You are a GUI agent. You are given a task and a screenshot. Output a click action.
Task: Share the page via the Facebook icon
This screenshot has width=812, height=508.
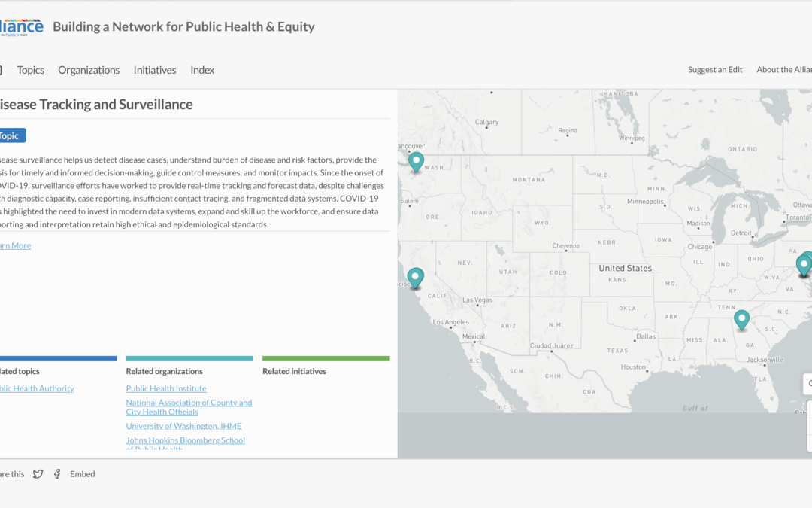(57, 473)
